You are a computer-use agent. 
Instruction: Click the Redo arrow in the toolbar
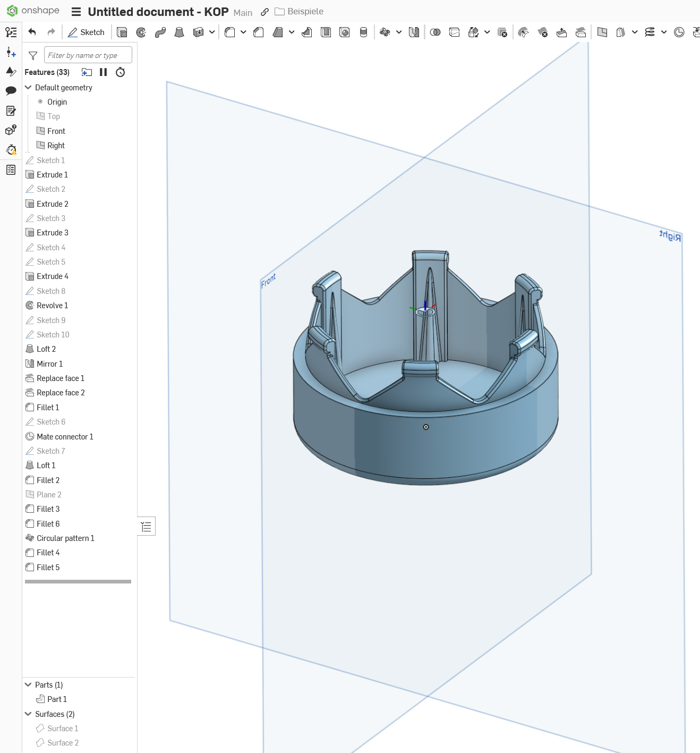coord(51,32)
